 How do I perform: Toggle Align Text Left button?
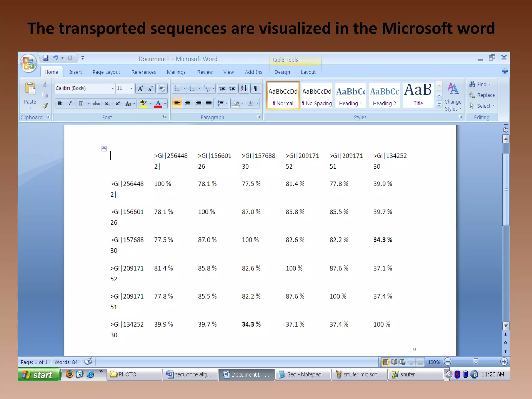[x=177, y=103]
